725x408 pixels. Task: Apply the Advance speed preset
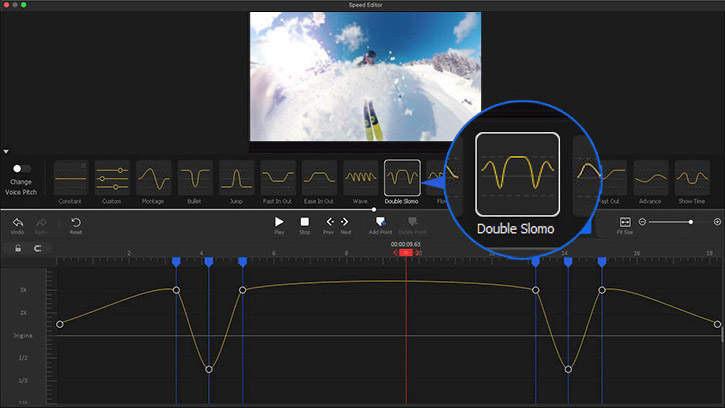[x=650, y=178]
